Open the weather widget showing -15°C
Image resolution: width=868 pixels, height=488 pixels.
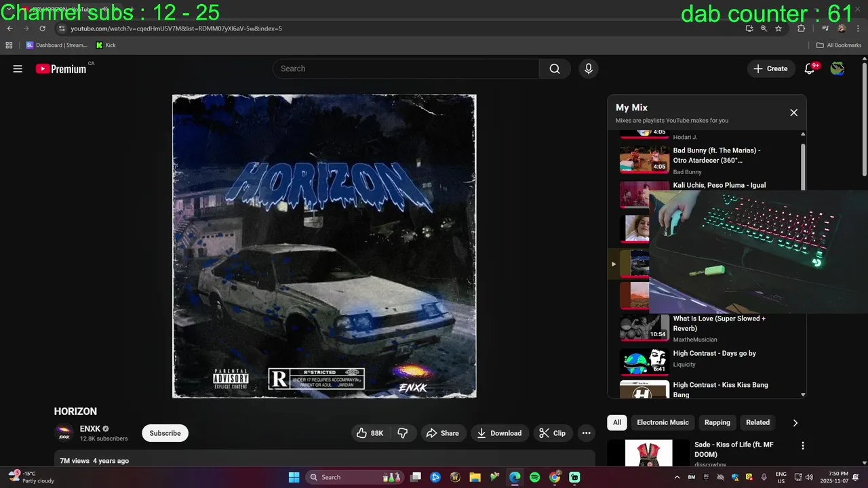pyautogui.click(x=31, y=477)
